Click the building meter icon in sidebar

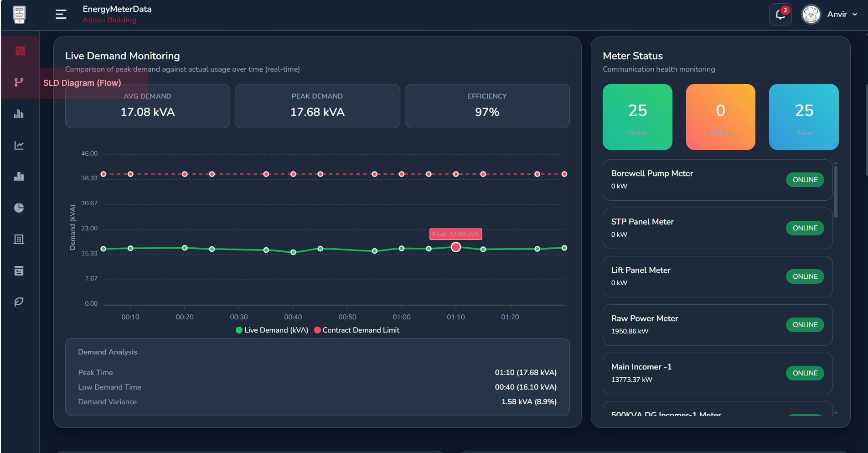19,239
